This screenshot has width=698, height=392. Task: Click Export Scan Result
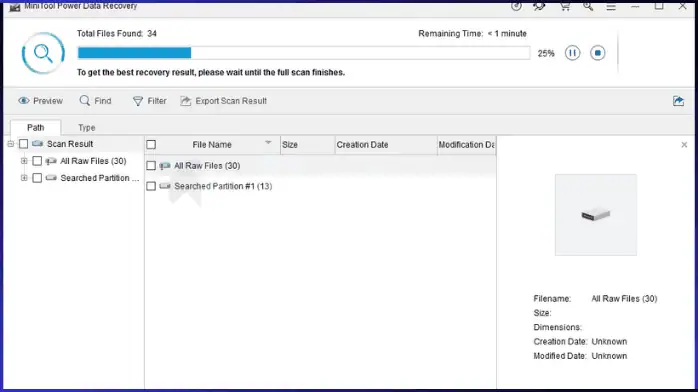tap(223, 101)
